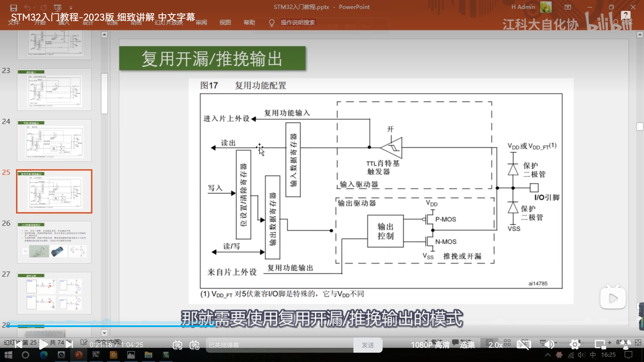Mute the video volume speaker icon
This screenshot has width=644, height=362.
pos(549,345)
